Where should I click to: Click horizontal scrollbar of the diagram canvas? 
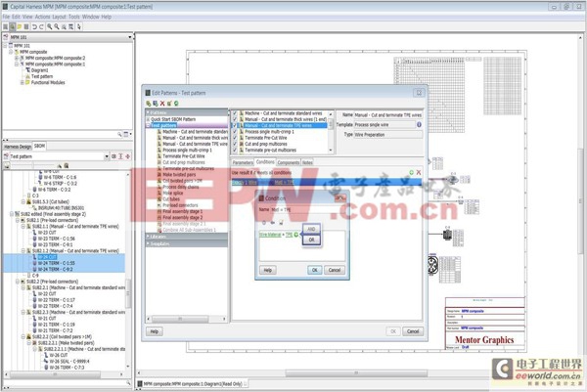[356, 373]
